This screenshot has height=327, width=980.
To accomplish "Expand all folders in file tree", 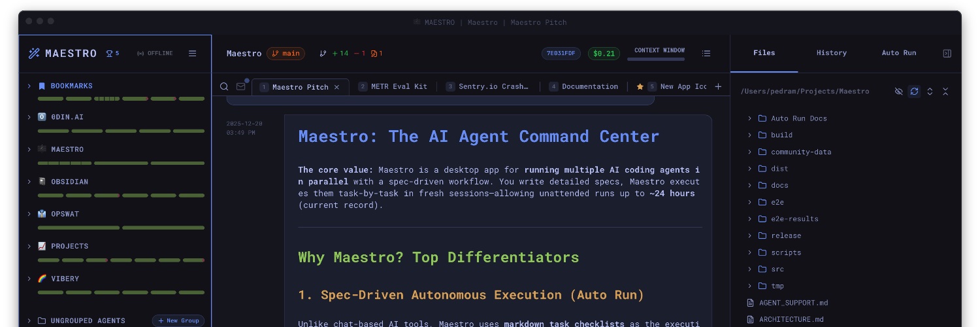I will [930, 92].
